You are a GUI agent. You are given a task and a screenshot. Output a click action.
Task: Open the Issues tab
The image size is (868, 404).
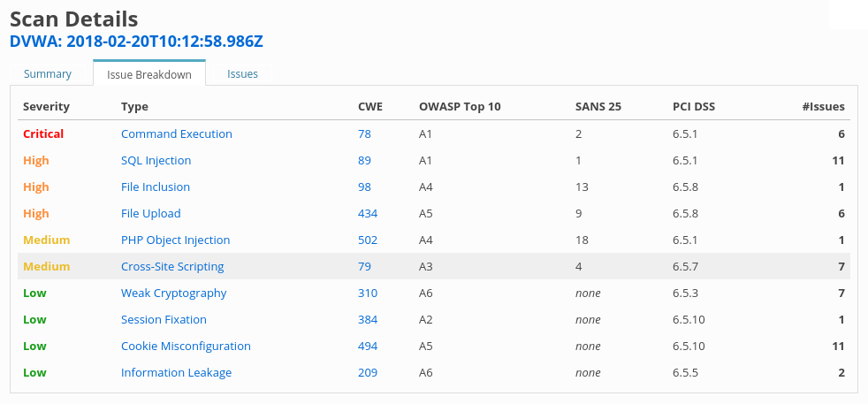[242, 74]
